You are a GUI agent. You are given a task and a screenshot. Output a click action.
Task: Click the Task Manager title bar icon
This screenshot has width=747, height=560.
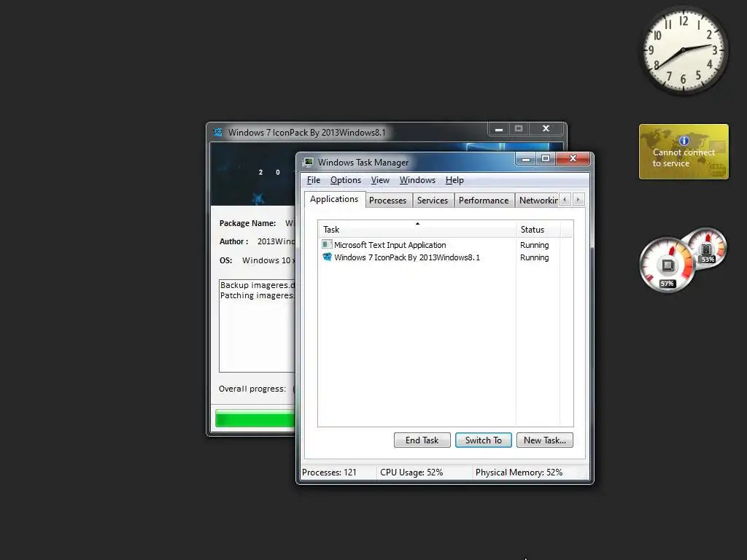point(309,163)
